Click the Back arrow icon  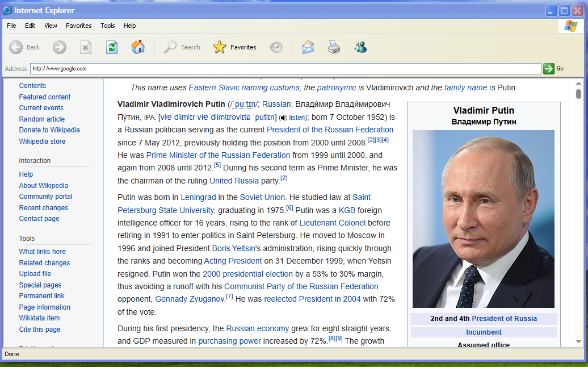point(16,47)
